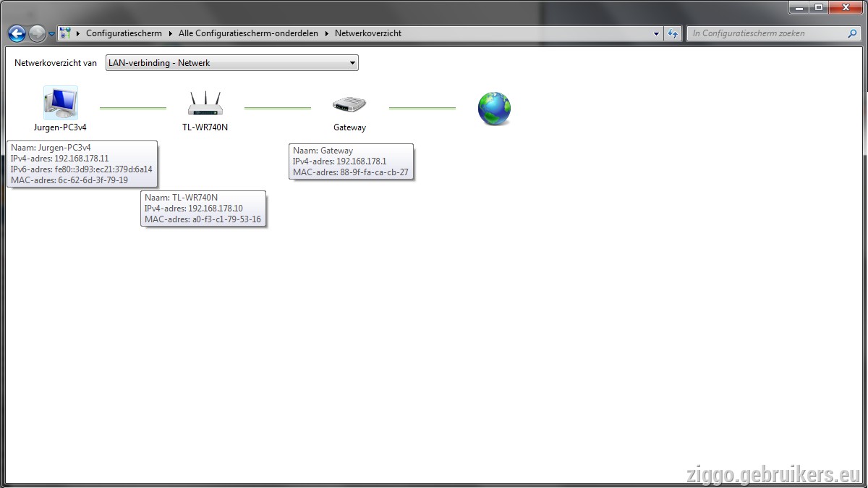Open the LAN-verbinding - Netwerk dropdown
The image size is (868, 488).
point(231,63)
